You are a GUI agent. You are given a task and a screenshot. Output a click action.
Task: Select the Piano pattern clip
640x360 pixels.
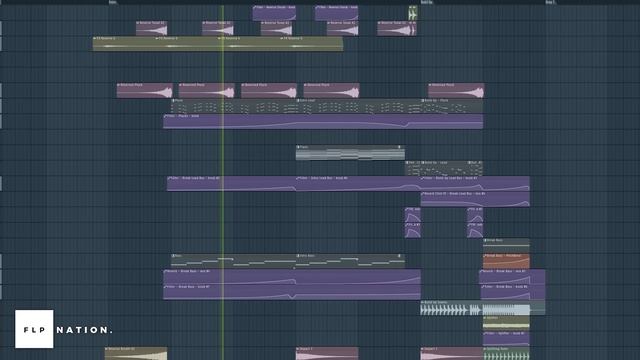click(350, 153)
